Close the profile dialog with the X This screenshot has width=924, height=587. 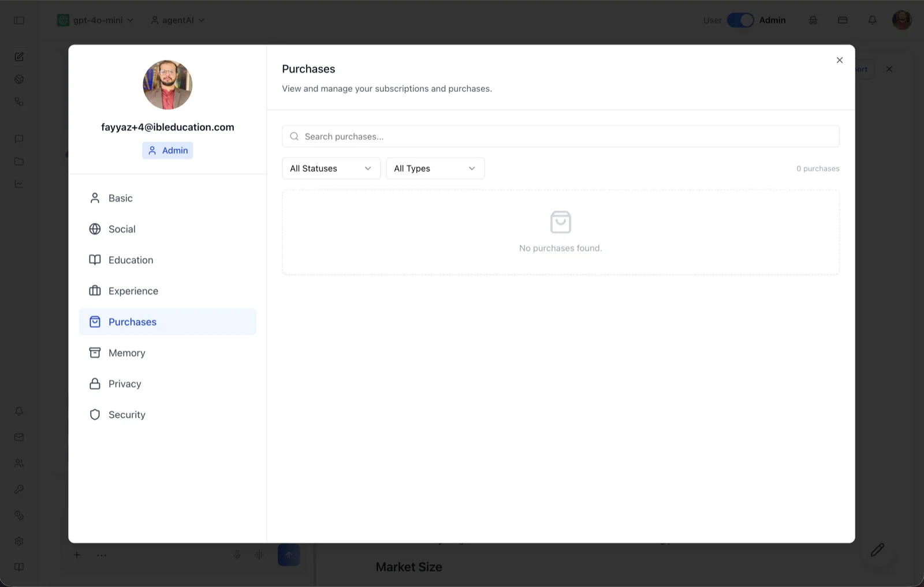(840, 60)
